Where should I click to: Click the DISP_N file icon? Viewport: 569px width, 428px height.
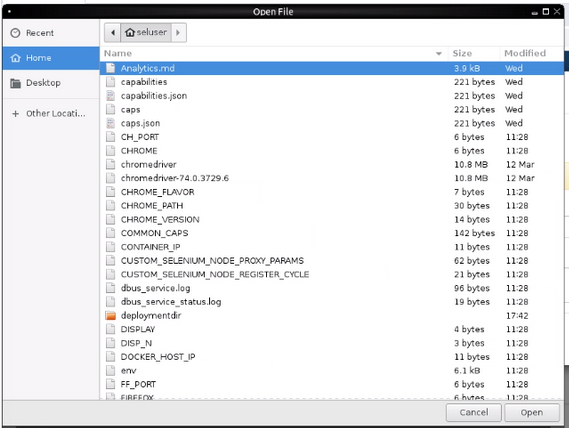pos(111,343)
